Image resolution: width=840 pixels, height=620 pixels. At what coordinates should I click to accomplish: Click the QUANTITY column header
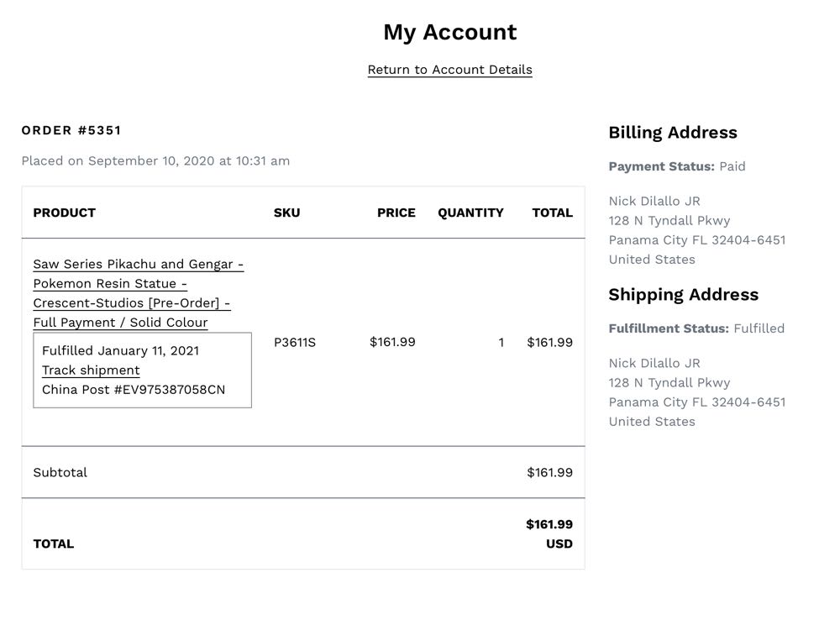(470, 213)
